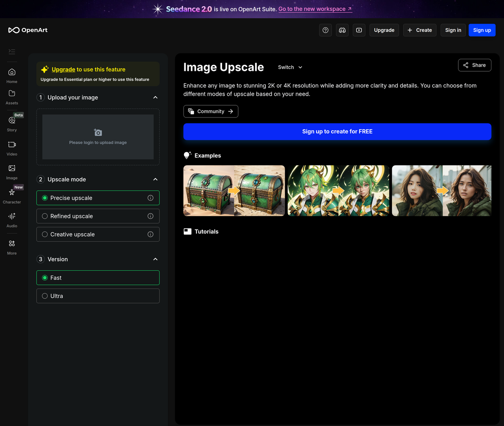Viewport: 504px width, 426px height.
Task: Click the camera upload icon
Action: (98, 132)
